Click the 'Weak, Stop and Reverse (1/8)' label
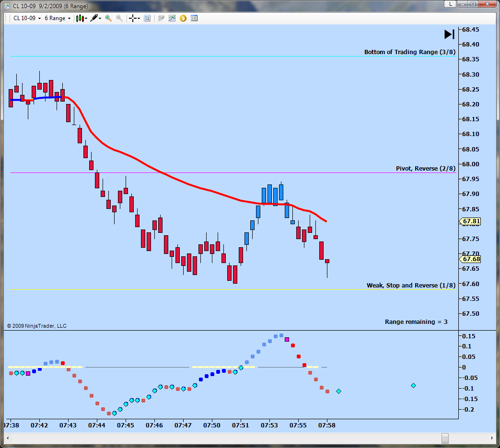 [x=411, y=285]
